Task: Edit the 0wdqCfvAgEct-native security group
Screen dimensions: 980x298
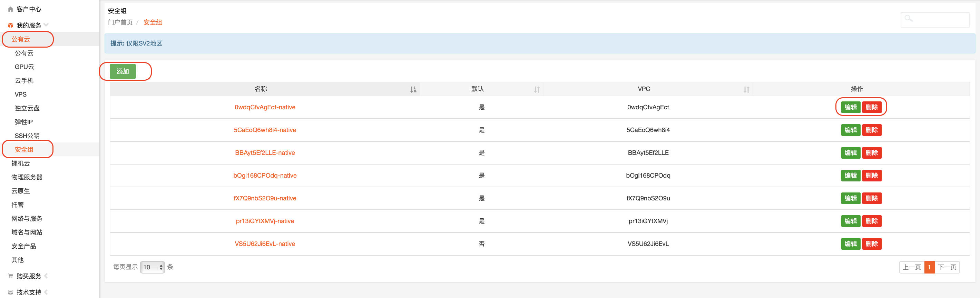Action: 850,107
